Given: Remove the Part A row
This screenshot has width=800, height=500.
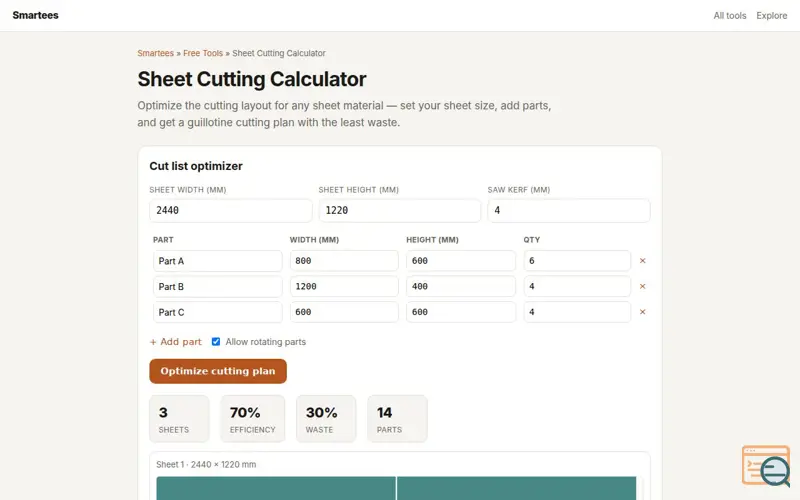Looking at the screenshot, I should pyautogui.click(x=642, y=261).
